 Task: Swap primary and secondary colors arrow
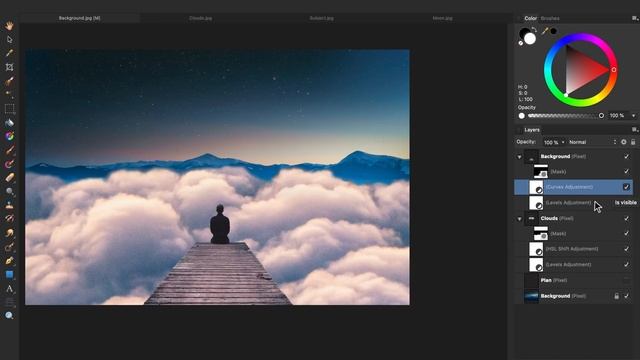click(x=534, y=30)
